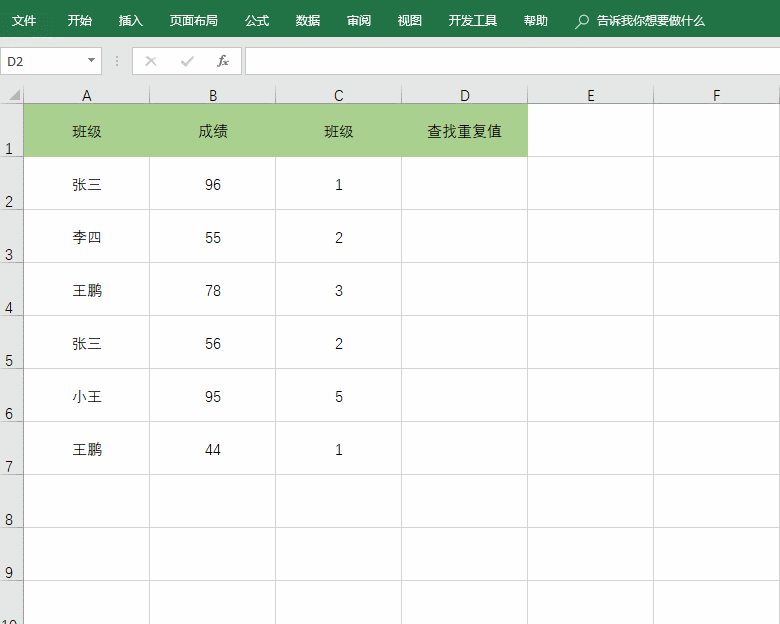Click the formula bar options dots
The height and width of the screenshot is (624, 780).
(117, 61)
